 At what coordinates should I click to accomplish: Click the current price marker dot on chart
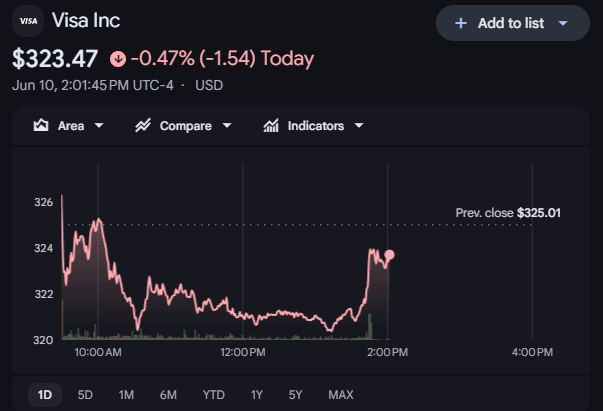click(x=389, y=255)
